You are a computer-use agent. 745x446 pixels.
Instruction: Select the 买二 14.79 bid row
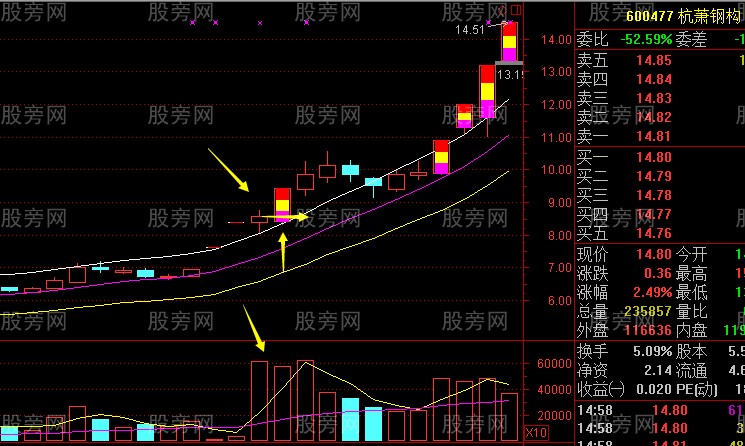(660, 176)
